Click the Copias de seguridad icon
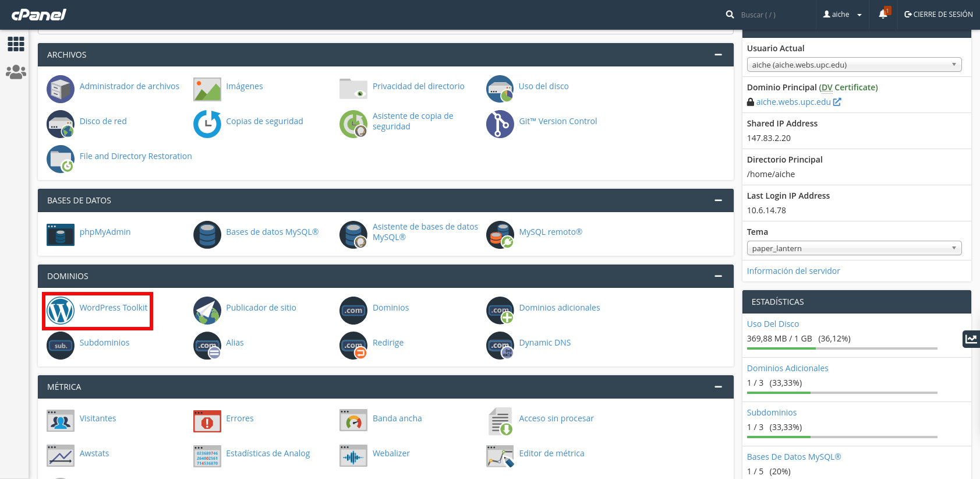The image size is (980, 479). [x=207, y=124]
